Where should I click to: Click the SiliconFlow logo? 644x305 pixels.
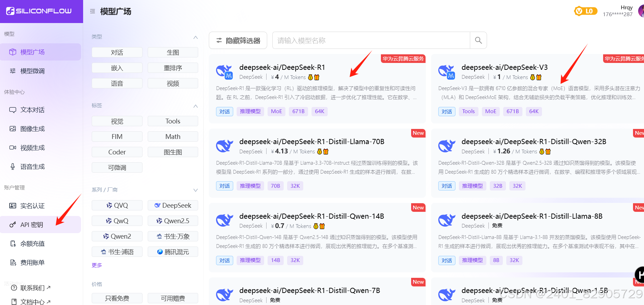click(39, 11)
